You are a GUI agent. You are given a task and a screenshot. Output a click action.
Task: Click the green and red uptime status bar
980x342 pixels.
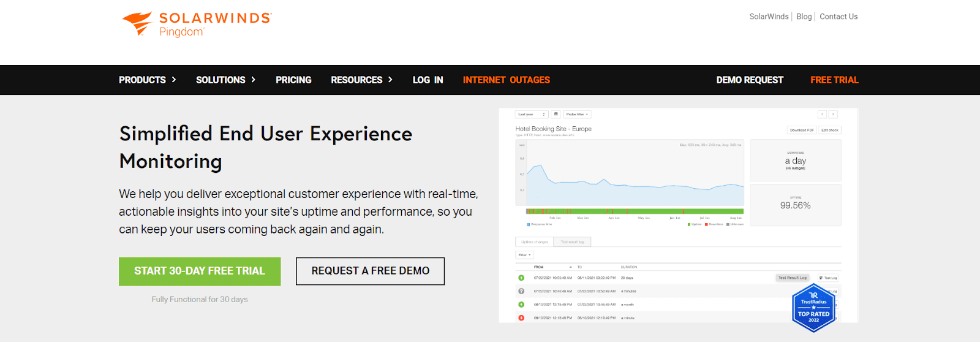(635, 211)
